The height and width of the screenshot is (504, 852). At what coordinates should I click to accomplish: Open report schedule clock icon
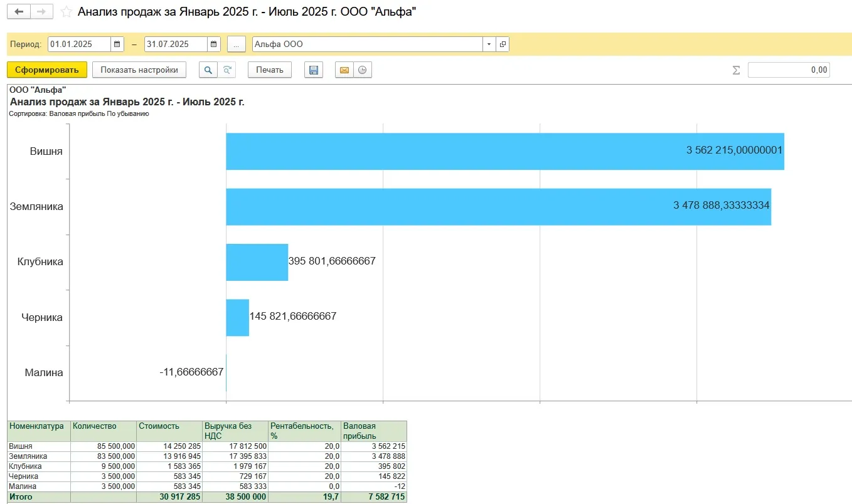pos(362,70)
